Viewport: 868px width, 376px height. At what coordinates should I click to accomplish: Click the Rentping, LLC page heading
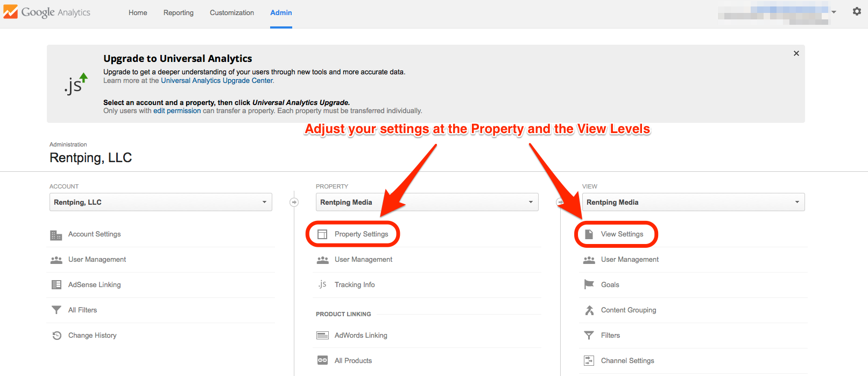pos(91,157)
